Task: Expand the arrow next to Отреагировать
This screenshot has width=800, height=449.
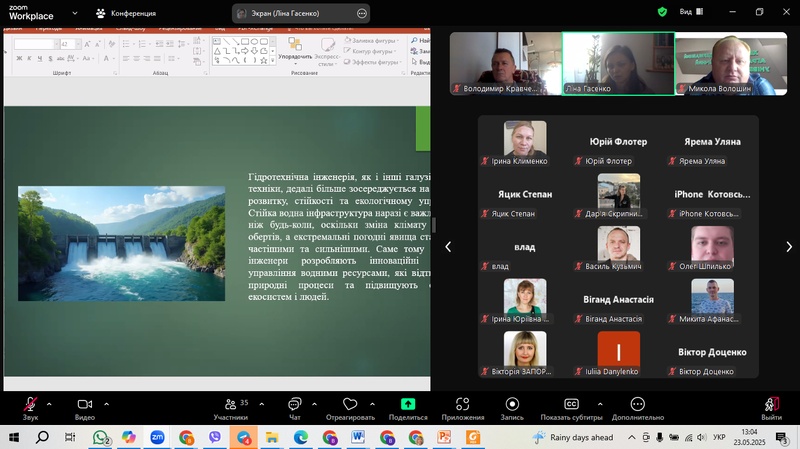Action: click(x=372, y=404)
